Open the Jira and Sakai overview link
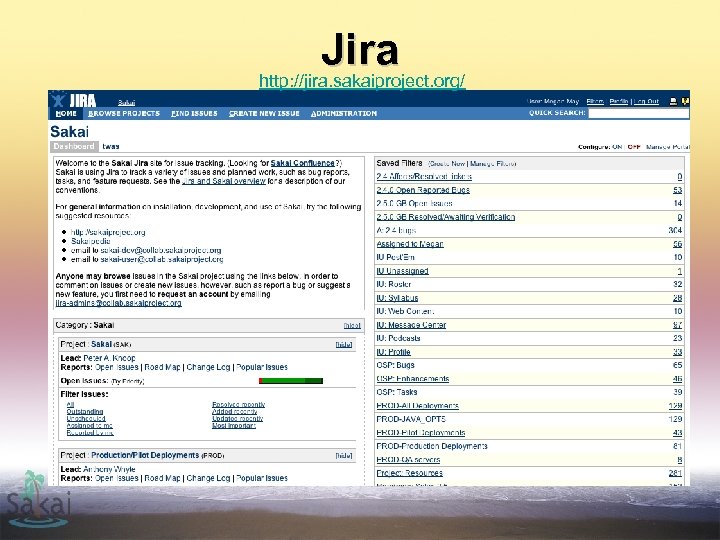Viewport: 720px width, 540px height. tap(224, 181)
